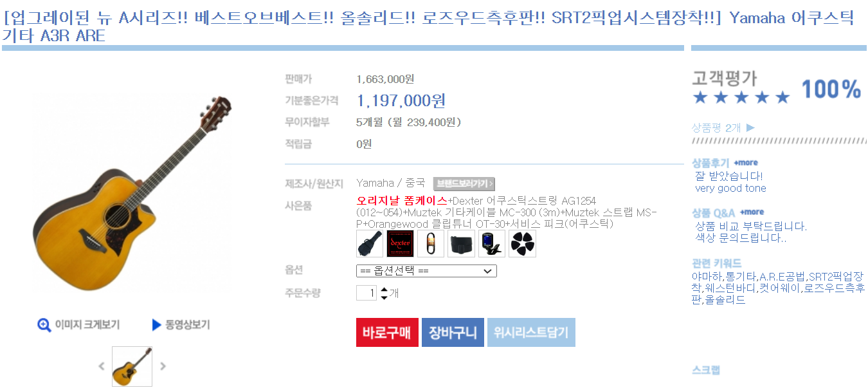
Task: Click the guitar picks gift icon
Action: pyautogui.click(x=522, y=244)
